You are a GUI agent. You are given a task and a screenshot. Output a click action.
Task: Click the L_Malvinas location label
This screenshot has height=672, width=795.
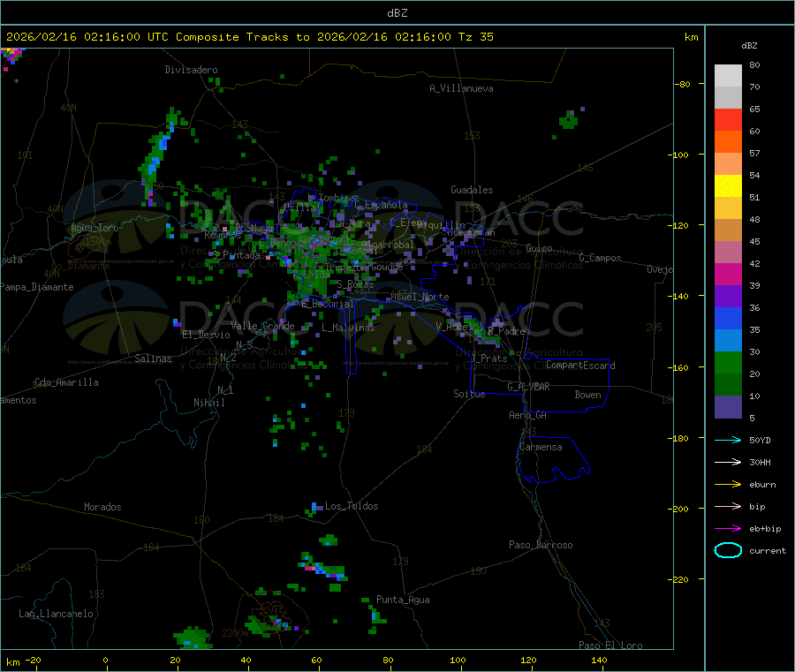tap(348, 328)
